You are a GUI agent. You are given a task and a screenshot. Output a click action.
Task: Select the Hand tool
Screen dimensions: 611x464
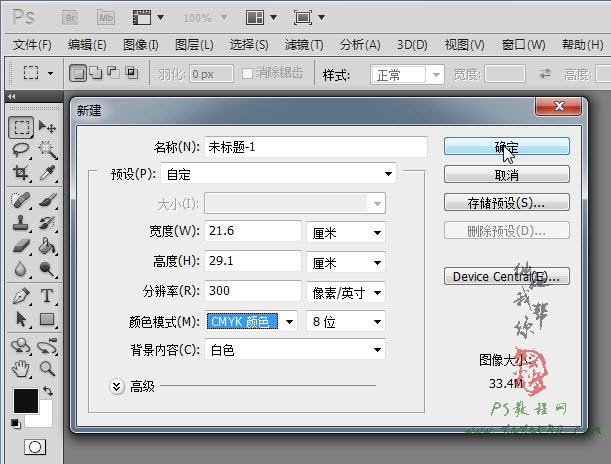coord(21,369)
